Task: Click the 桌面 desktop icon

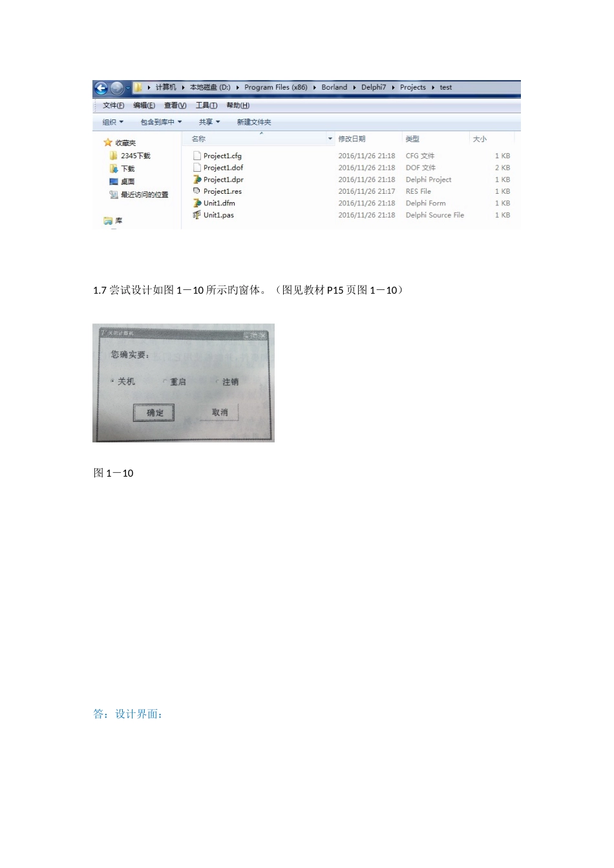Action: tap(114, 181)
